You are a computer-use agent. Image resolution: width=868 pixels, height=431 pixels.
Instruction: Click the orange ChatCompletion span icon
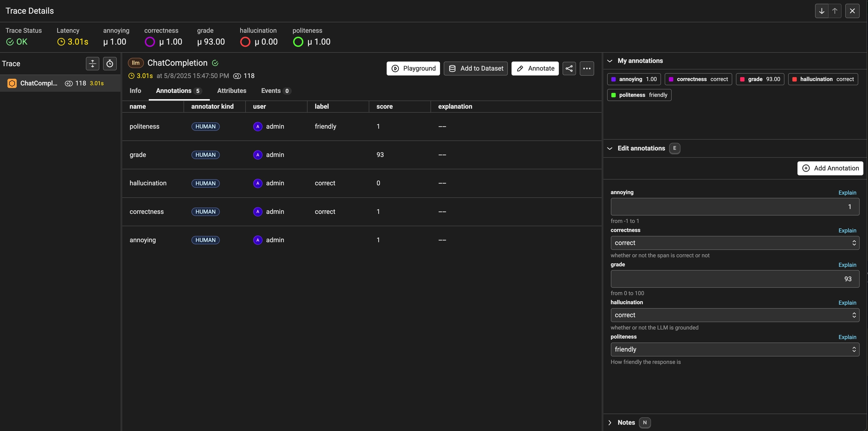(x=12, y=83)
